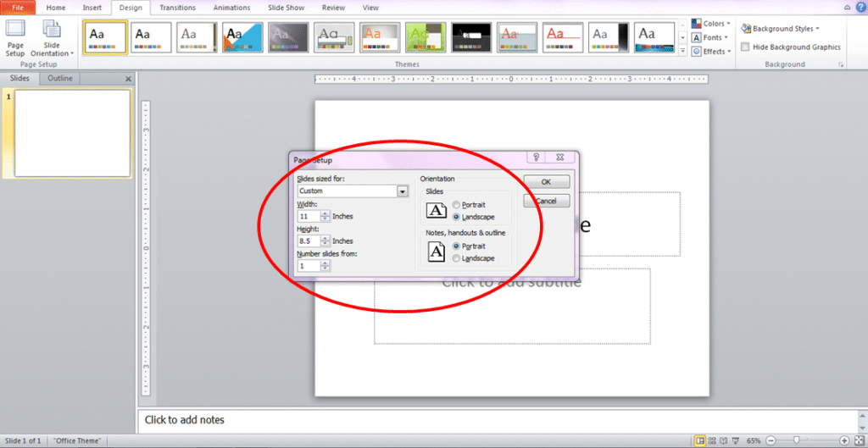Apply the black dark theme thumbnail

470,37
